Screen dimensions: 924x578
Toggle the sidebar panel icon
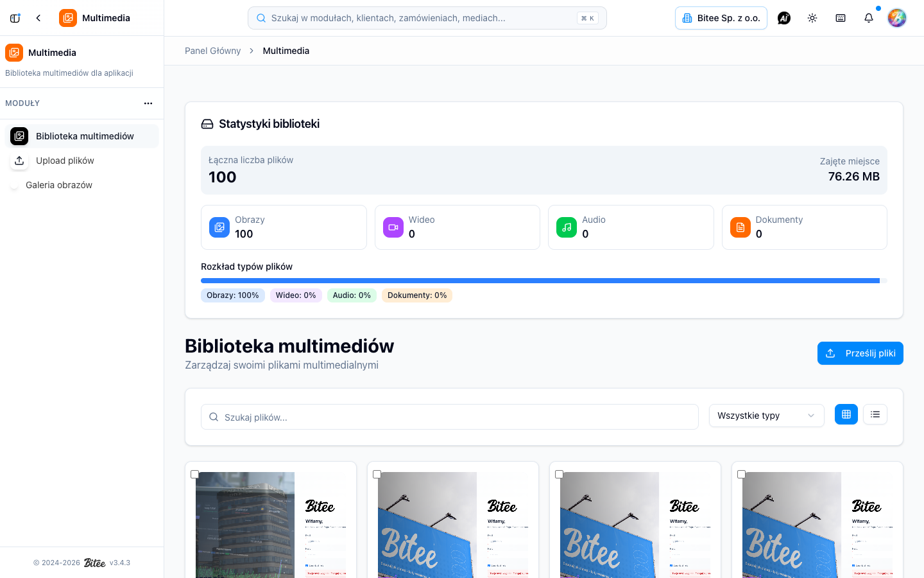15,18
